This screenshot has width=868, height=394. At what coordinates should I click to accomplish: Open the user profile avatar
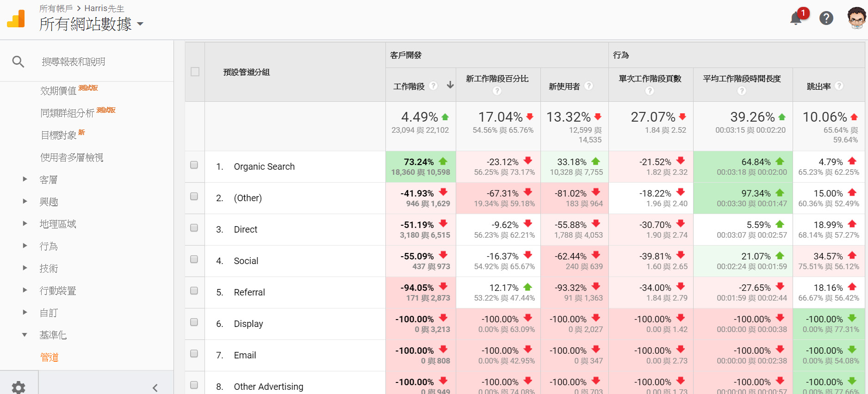(x=856, y=18)
